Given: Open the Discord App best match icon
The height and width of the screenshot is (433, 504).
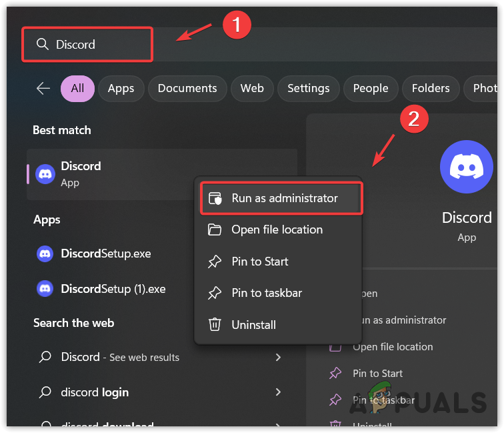Looking at the screenshot, I should [45, 174].
